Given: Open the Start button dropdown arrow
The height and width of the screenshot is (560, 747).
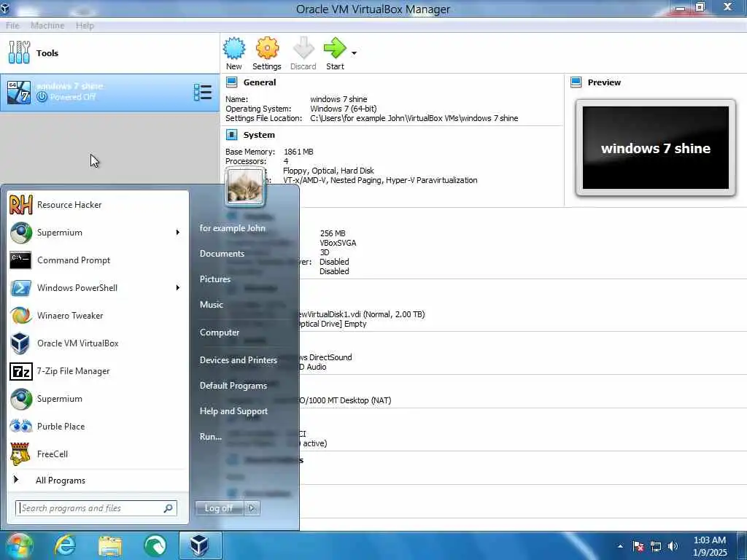Looking at the screenshot, I should 354,52.
